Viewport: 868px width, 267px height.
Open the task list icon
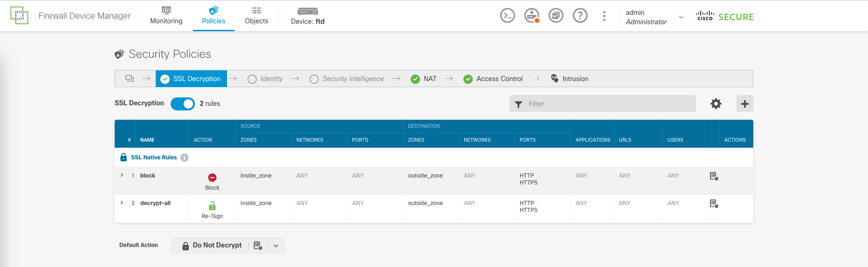[556, 16]
